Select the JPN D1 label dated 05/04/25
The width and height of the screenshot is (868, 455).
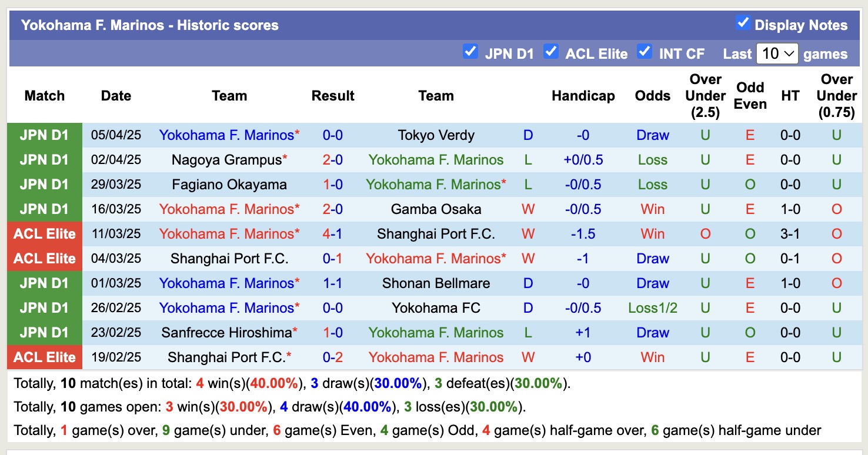coord(45,135)
